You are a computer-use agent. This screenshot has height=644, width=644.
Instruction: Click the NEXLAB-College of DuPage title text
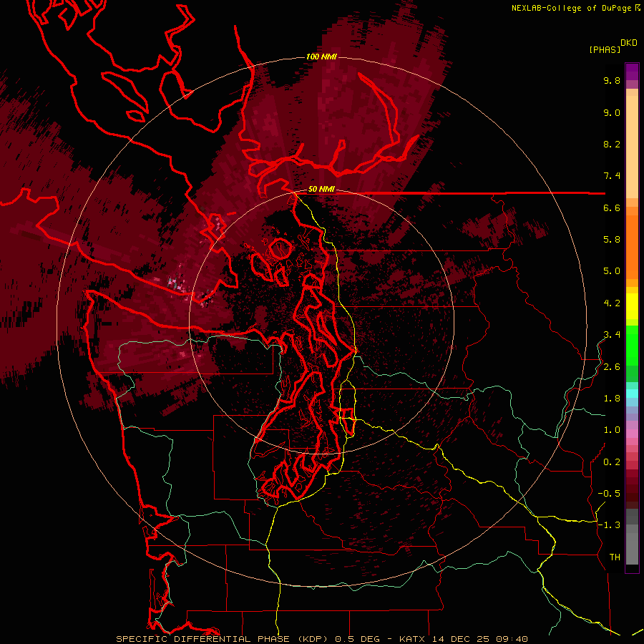click(575, 8)
